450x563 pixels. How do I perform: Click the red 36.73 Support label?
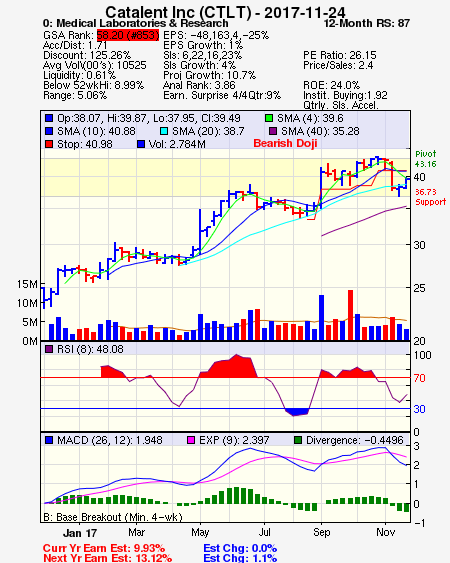point(430,197)
